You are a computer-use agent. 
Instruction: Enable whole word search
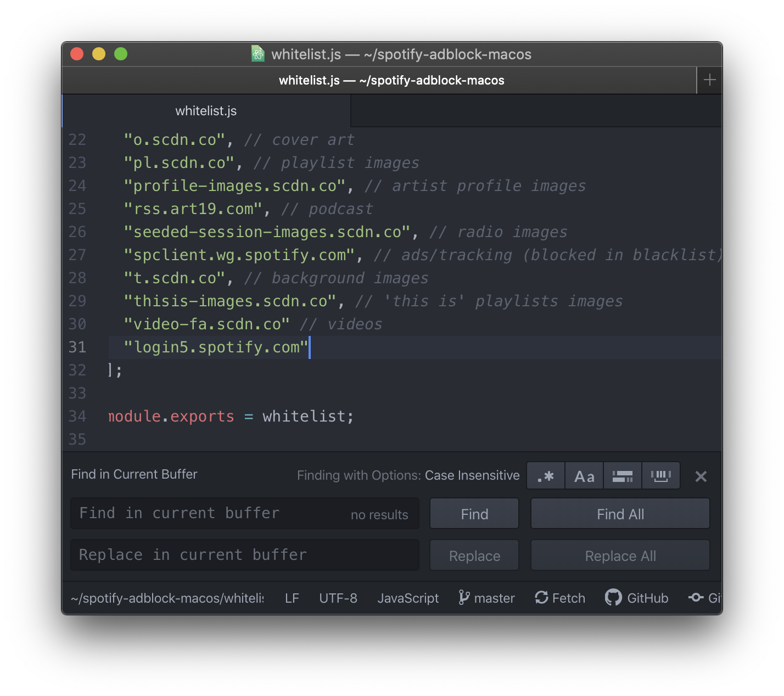[661, 475]
